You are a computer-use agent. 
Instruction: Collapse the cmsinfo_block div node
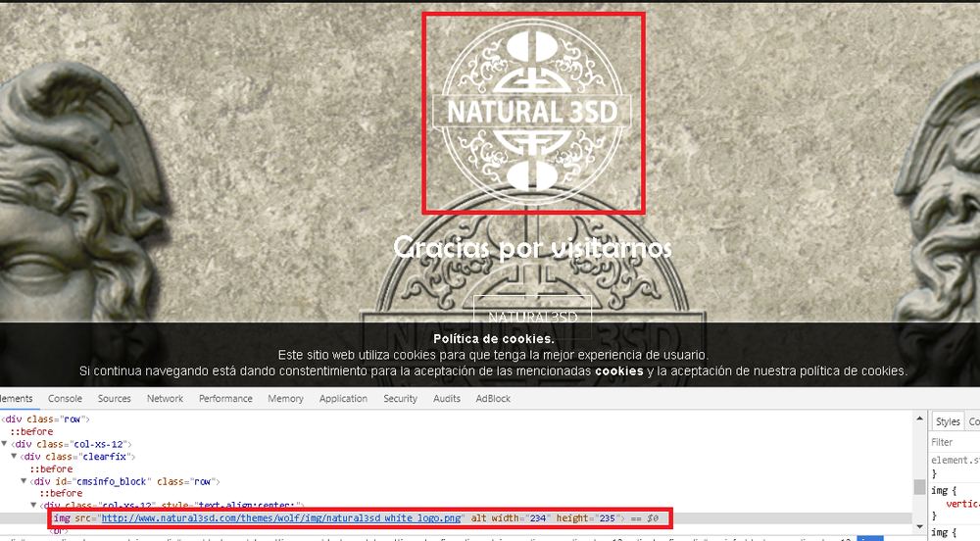[24, 481]
